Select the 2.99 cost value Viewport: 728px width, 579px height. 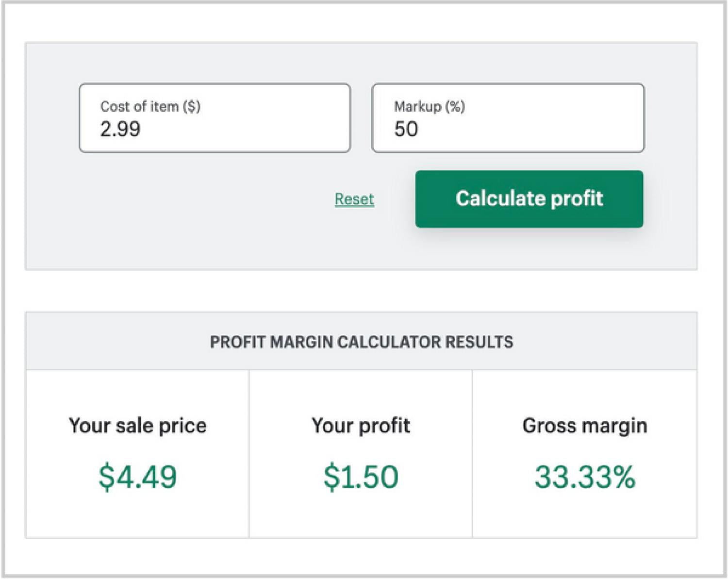coord(120,129)
